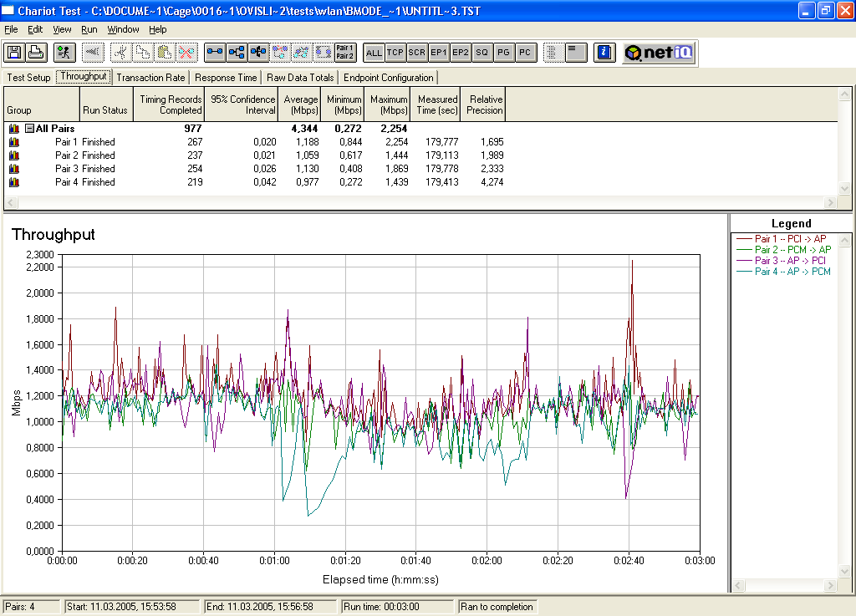
Task: Toggle the ALL filter button
Action: pos(374,53)
